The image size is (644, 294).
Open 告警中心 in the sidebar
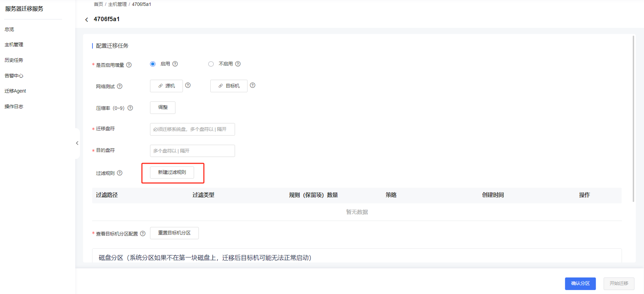[14, 76]
